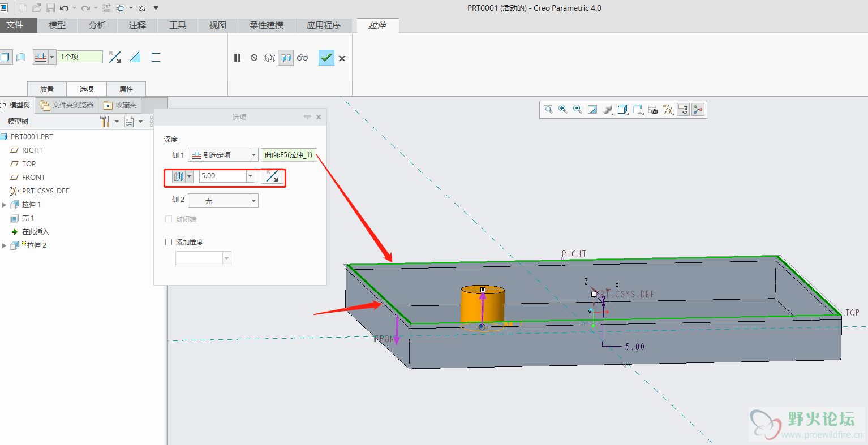The height and width of the screenshot is (445, 868).
Task: Select Extrude as surface icon
Action: pyautogui.click(x=21, y=57)
